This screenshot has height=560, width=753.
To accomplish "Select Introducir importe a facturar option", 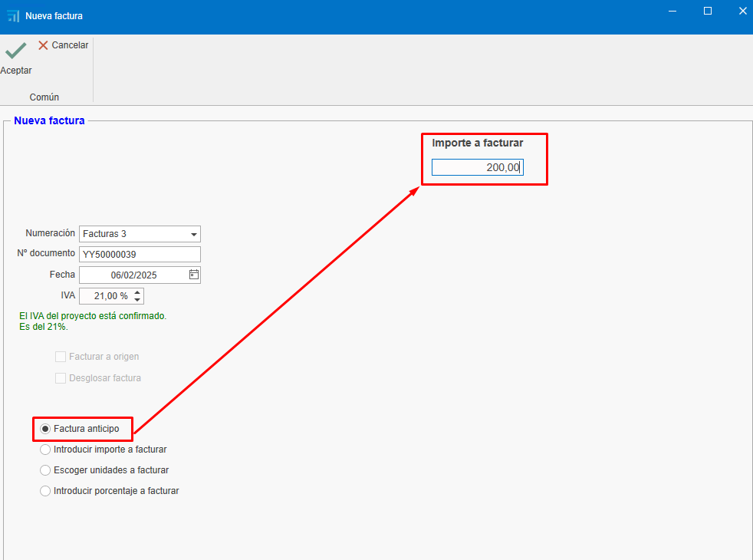I will click(x=45, y=450).
